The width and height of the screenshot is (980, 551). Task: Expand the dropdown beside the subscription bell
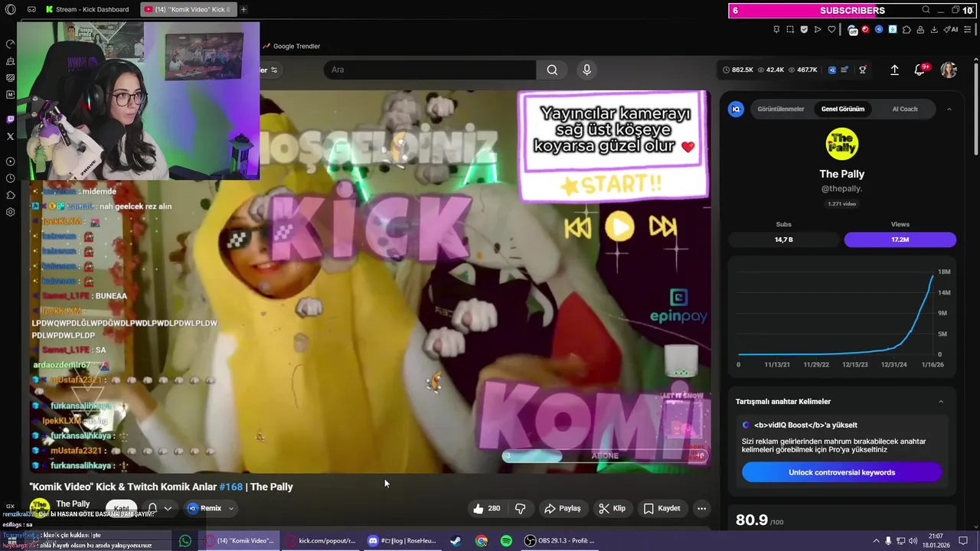168,508
